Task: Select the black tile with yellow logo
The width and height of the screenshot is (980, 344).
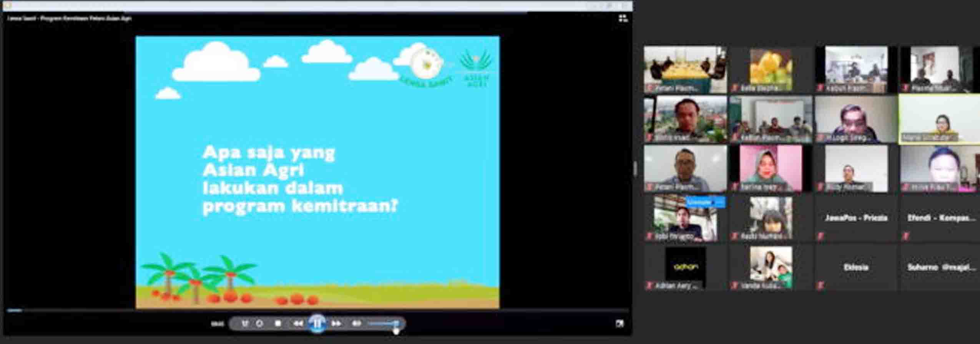Action: point(685,268)
